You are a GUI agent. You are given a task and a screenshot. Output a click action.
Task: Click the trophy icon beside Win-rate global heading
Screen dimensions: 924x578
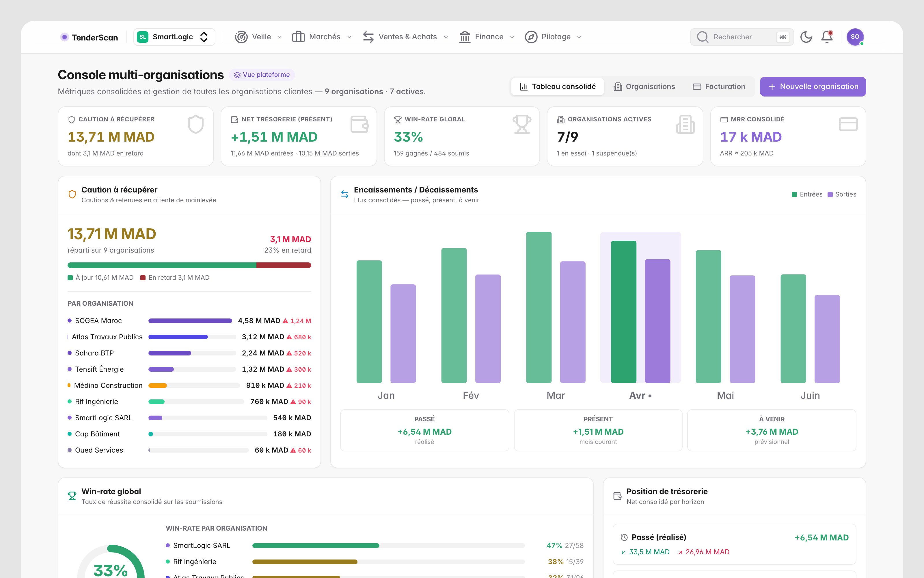pyautogui.click(x=72, y=496)
